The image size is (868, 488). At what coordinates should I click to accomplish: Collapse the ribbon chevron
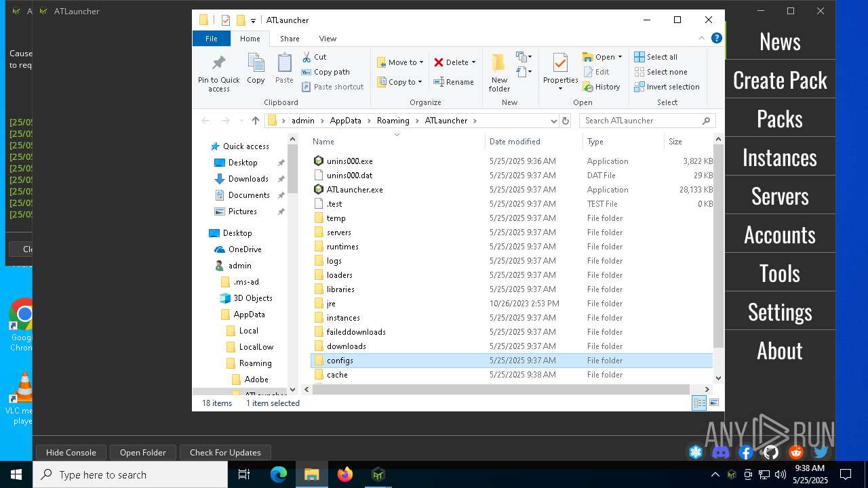point(702,39)
